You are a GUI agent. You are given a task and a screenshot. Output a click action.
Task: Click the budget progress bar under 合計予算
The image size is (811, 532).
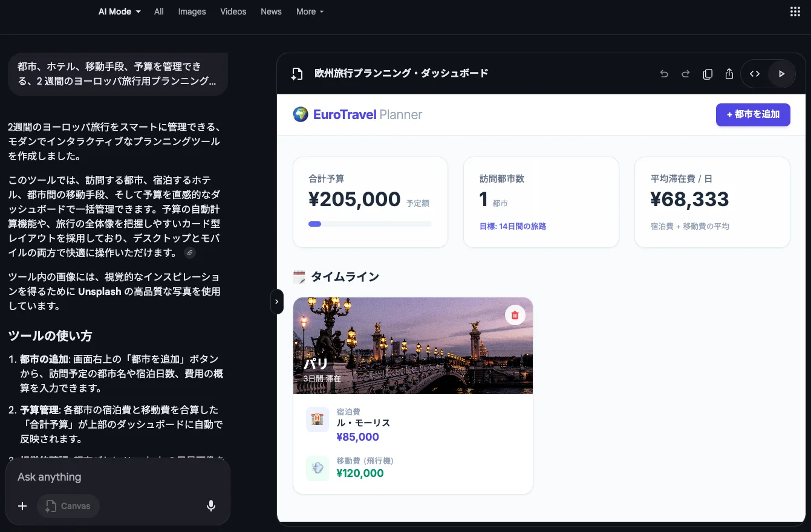point(370,224)
